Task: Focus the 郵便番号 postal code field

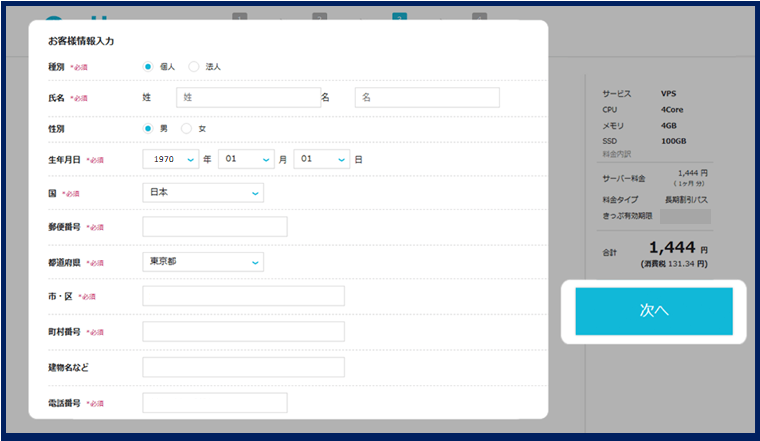Action: click(215, 227)
